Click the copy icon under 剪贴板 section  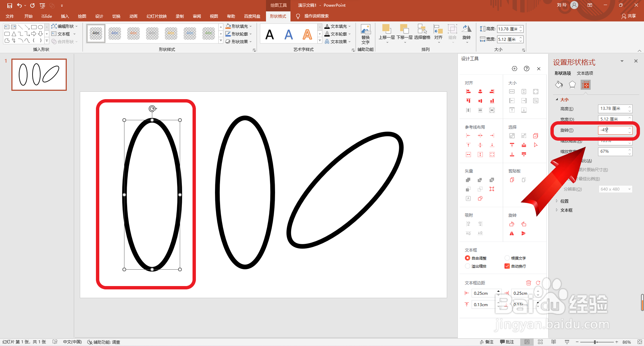click(x=512, y=180)
